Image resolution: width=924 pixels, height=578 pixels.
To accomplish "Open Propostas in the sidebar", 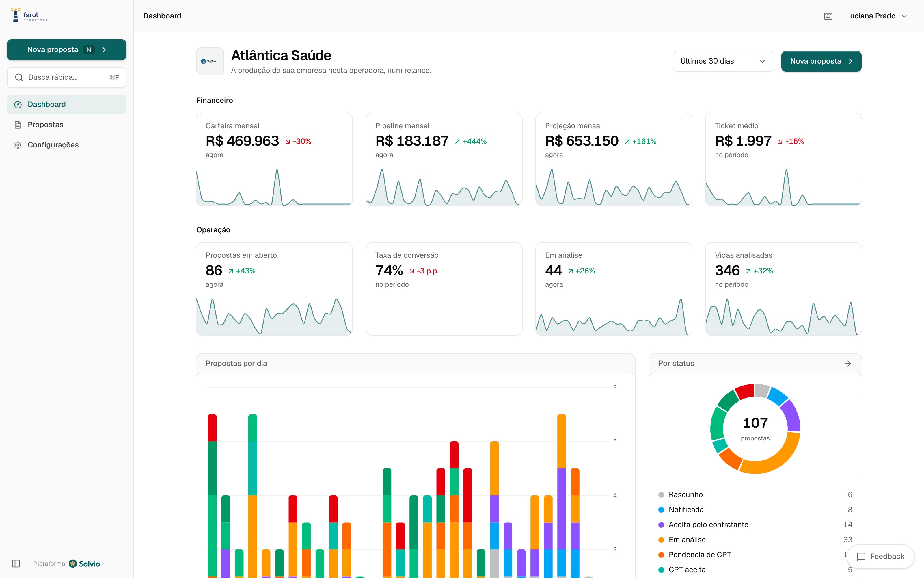I will pos(66,125).
